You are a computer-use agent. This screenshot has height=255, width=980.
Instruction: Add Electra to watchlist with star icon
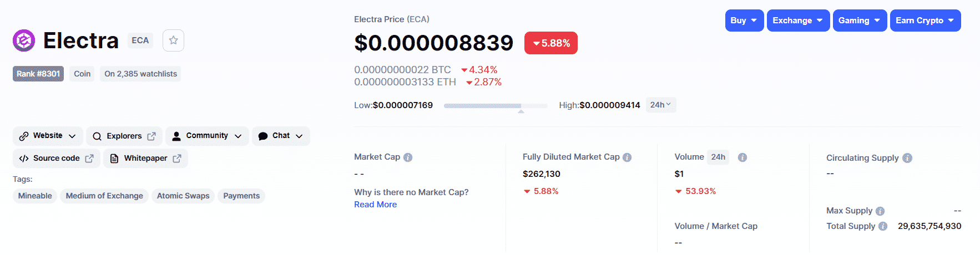tap(173, 40)
